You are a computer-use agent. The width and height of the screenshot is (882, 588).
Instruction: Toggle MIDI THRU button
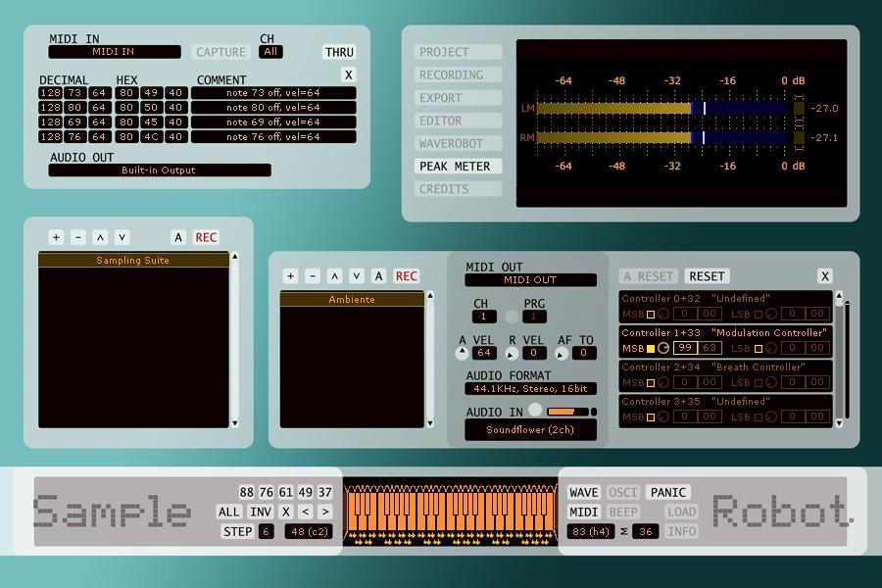click(x=339, y=52)
